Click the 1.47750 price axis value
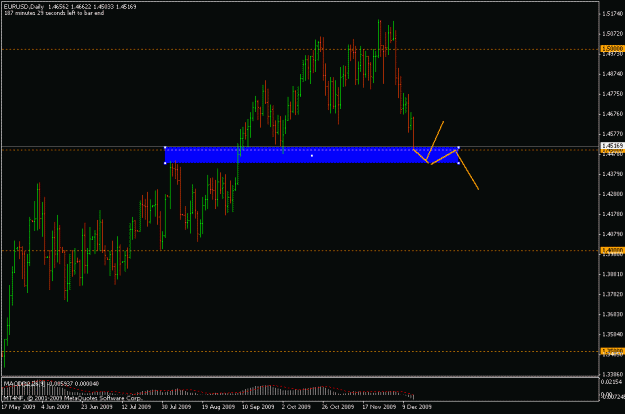The image size is (625, 414). [x=613, y=94]
